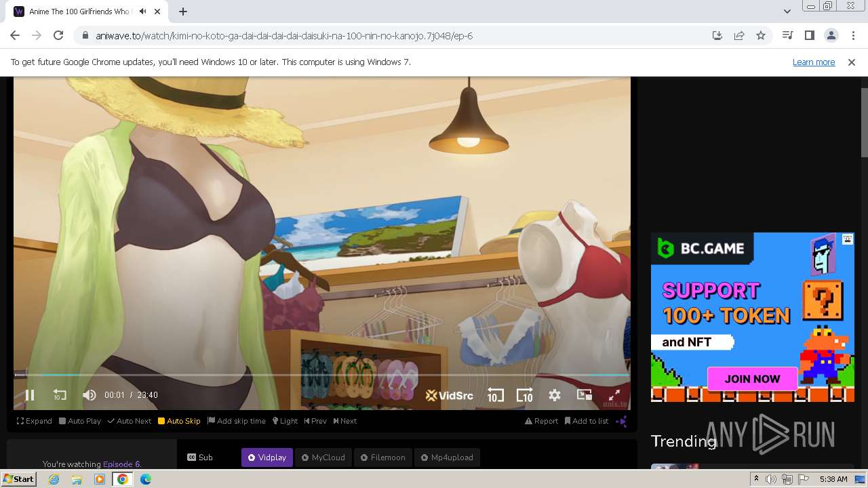Click the address bar URL

point(284,36)
